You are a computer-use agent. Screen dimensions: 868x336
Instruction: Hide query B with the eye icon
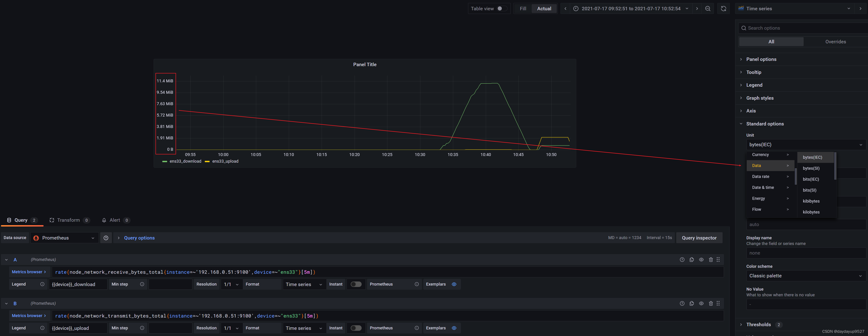click(x=701, y=303)
